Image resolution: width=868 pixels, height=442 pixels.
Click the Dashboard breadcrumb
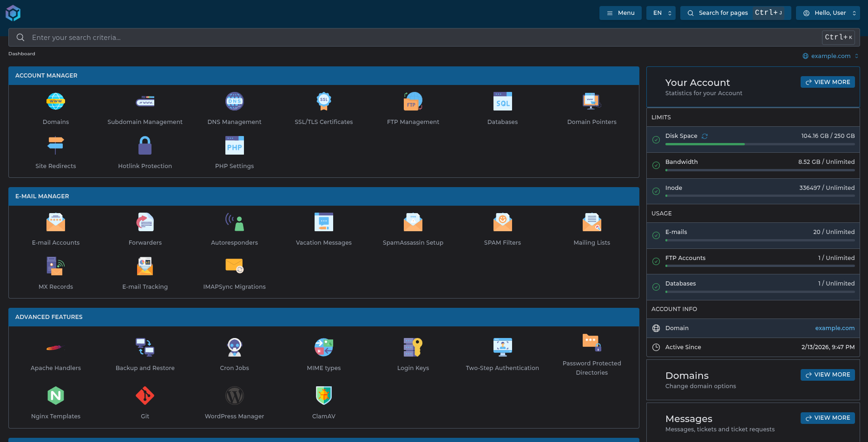click(x=22, y=54)
